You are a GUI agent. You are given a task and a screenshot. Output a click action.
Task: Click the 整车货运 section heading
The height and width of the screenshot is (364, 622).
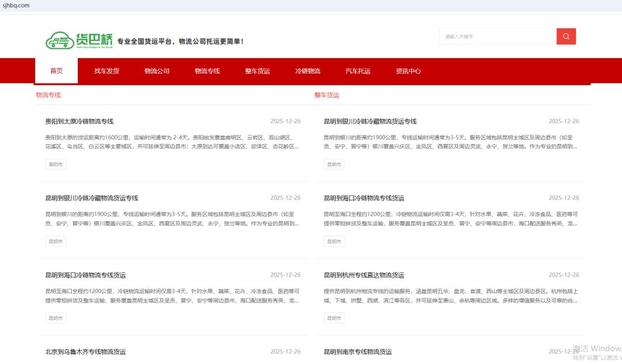pos(327,95)
